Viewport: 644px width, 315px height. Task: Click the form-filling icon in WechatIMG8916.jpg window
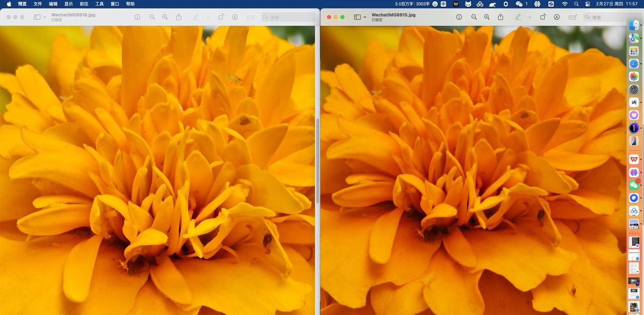251,17
